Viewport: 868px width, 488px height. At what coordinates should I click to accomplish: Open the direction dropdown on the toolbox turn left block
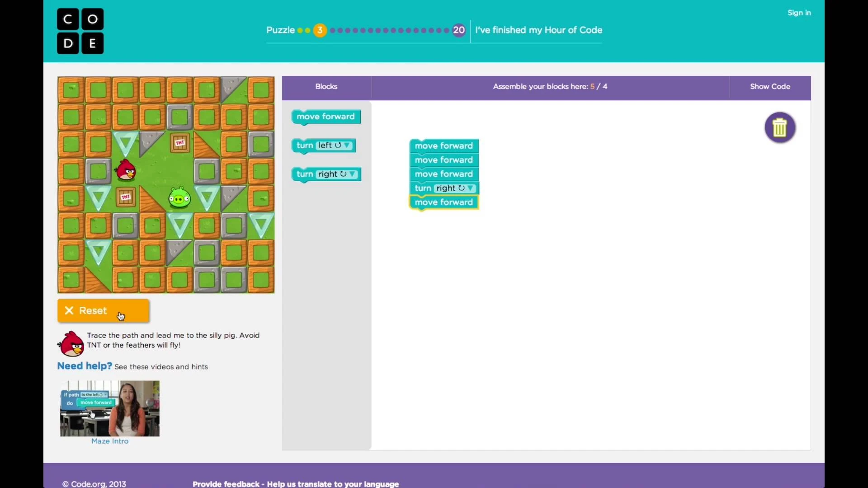tap(347, 145)
